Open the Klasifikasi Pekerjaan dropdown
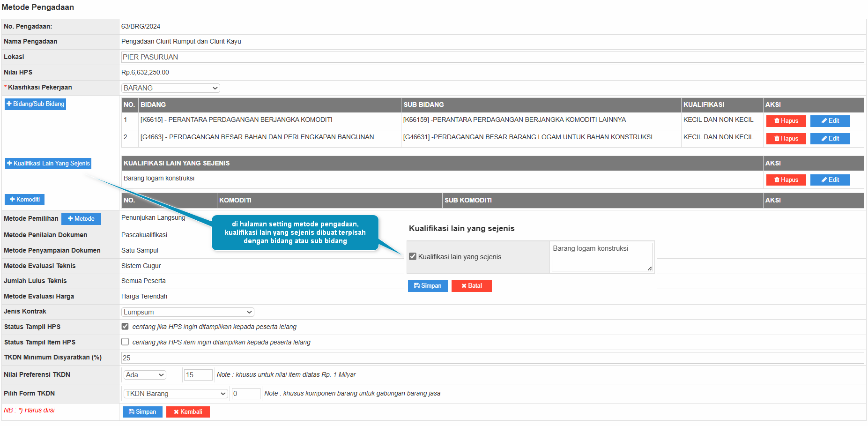Image resolution: width=868 pixels, height=426 pixels. (171, 88)
